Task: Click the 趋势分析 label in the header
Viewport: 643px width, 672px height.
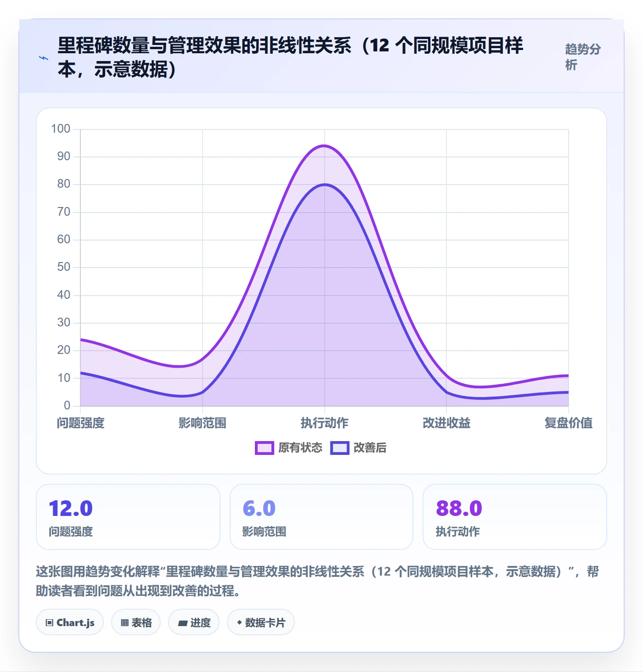Action: [583, 57]
